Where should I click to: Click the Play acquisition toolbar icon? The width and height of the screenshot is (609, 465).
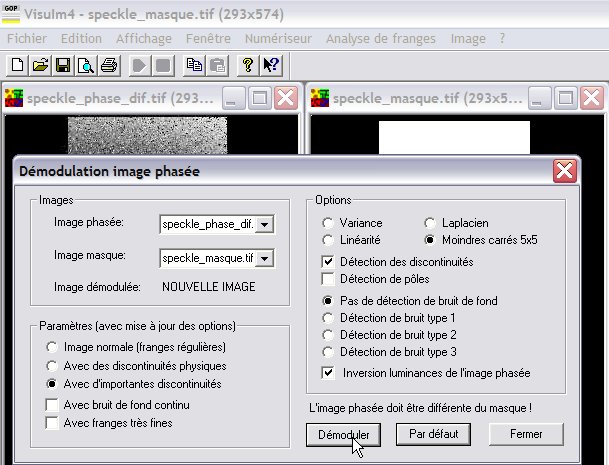(139, 65)
